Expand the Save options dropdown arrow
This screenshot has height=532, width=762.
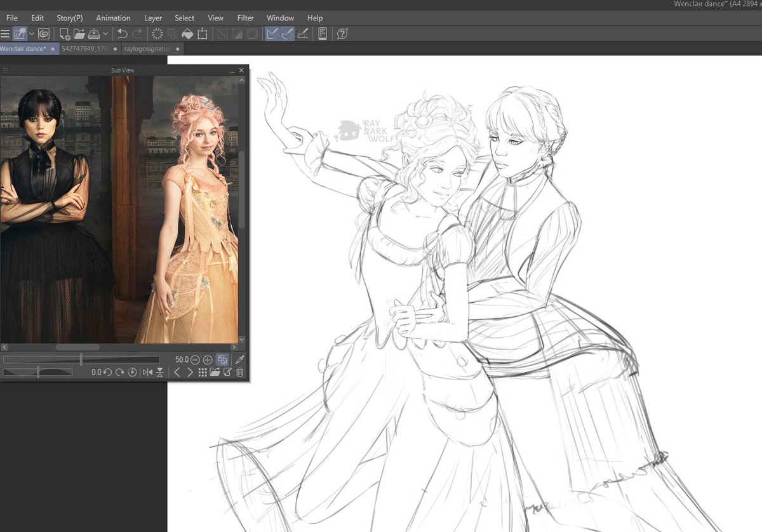coord(105,34)
